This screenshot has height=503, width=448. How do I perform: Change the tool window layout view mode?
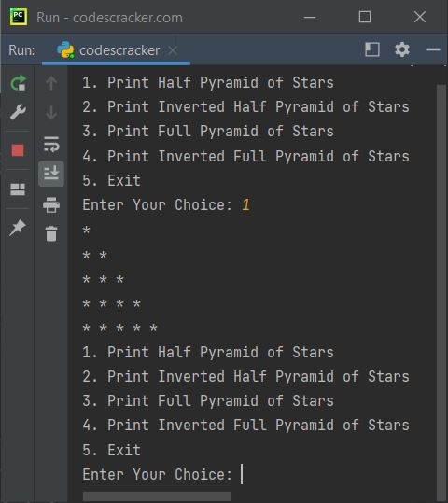point(372,49)
